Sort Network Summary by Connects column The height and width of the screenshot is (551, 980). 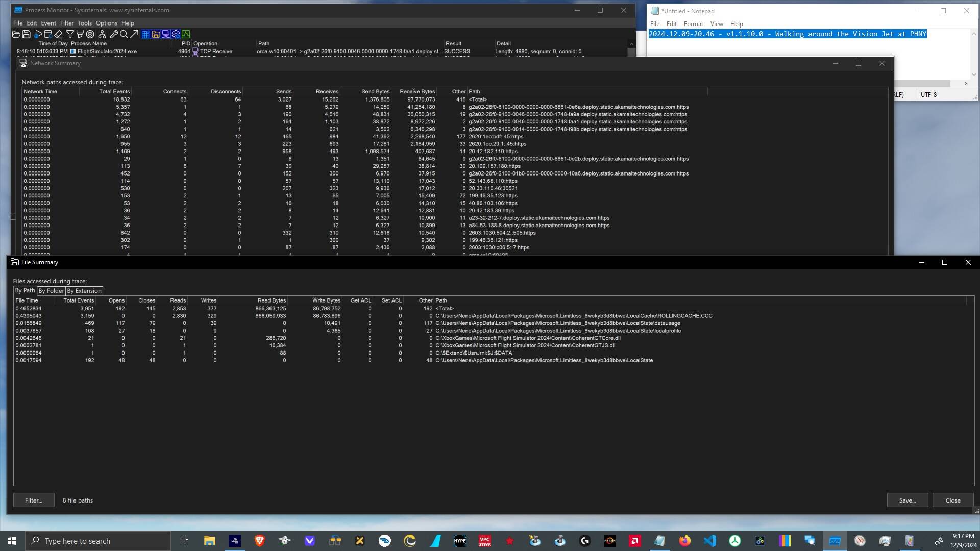160,92
